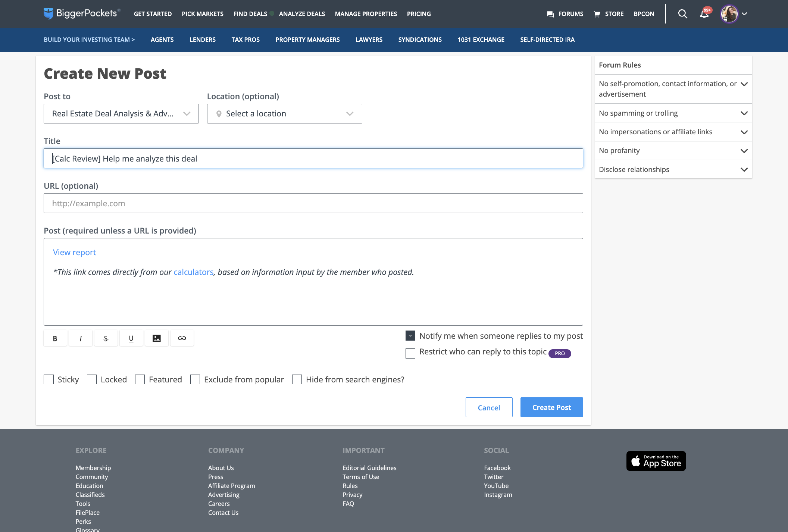Expand No profanity rule

pos(673,150)
